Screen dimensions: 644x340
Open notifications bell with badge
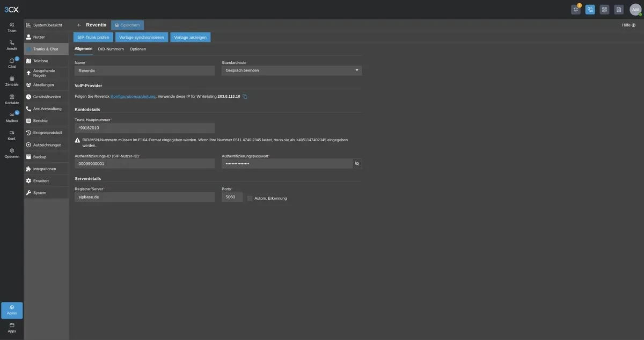tap(576, 9)
